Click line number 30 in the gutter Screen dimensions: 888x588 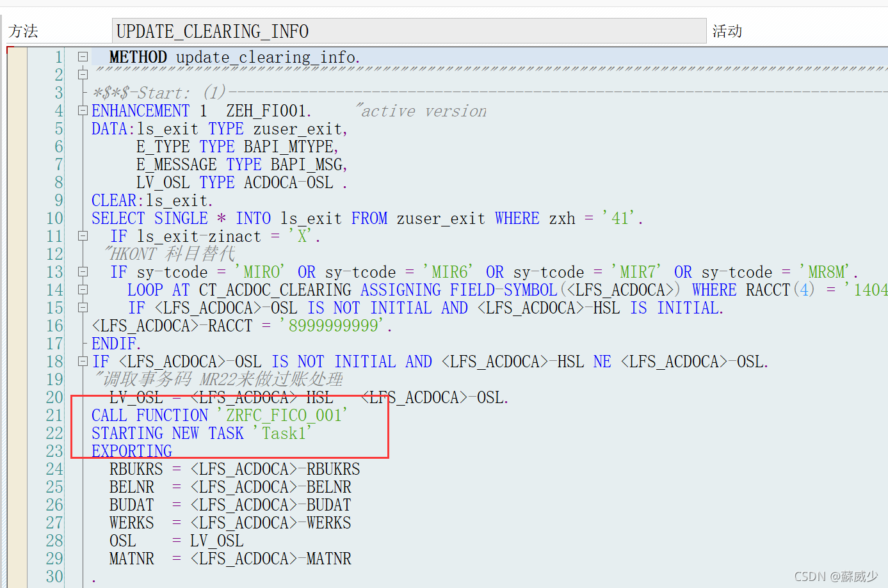tap(55, 576)
